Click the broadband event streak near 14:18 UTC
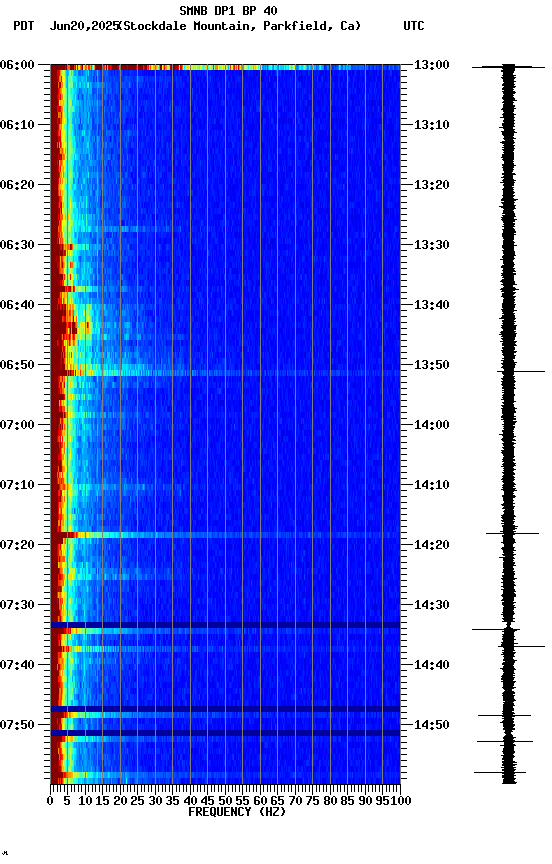 (225, 535)
